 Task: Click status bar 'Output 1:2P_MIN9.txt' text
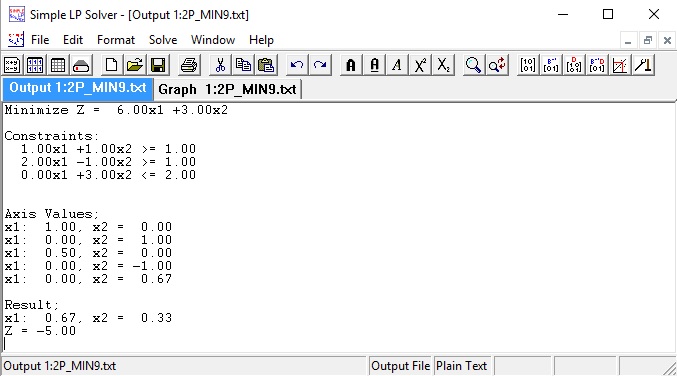tap(60, 366)
